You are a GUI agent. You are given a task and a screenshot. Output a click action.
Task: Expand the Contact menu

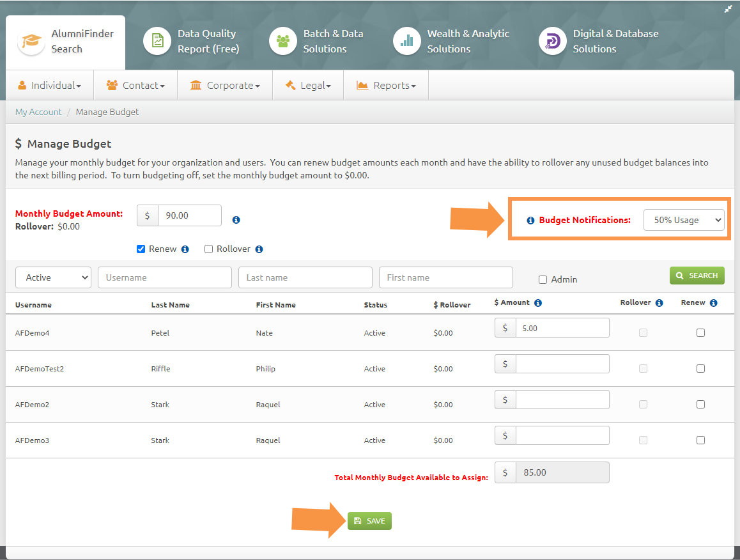click(135, 86)
